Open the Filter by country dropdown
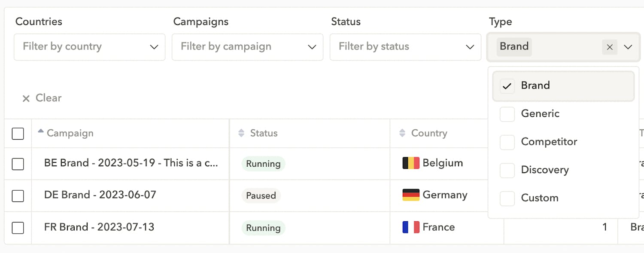Image resolution: width=644 pixels, height=253 pixels. pyautogui.click(x=89, y=47)
